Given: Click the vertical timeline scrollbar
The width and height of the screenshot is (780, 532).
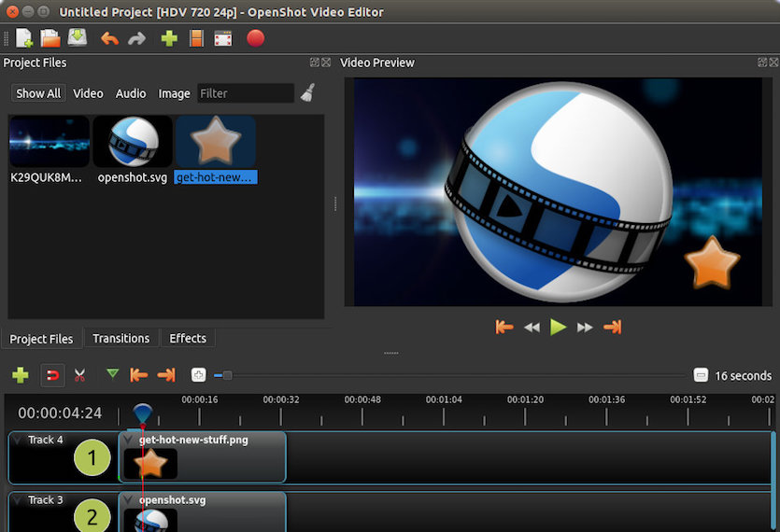Looking at the screenshot, I should point(773,482).
